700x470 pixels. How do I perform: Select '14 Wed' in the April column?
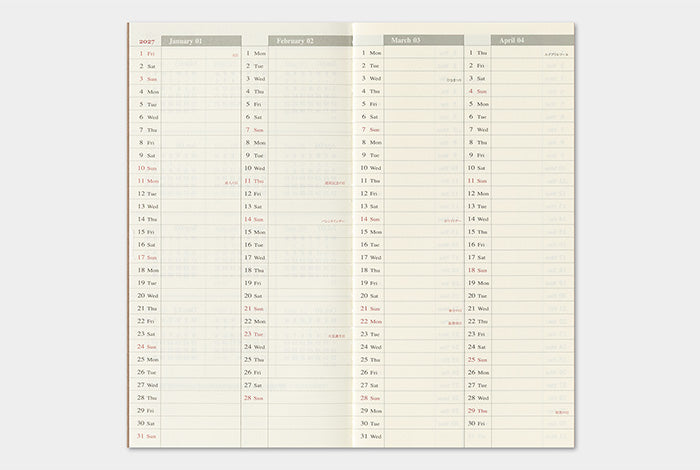click(x=479, y=219)
